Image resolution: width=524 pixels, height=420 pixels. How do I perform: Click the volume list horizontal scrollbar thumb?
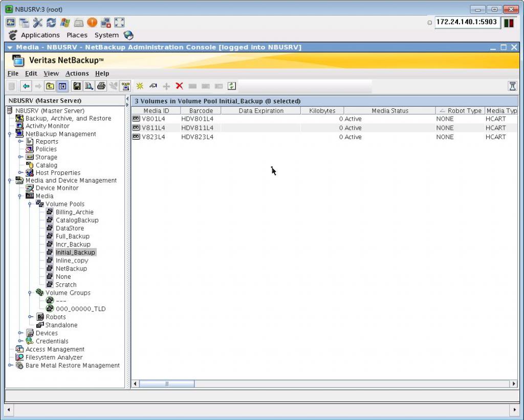click(x=167, y=384)
